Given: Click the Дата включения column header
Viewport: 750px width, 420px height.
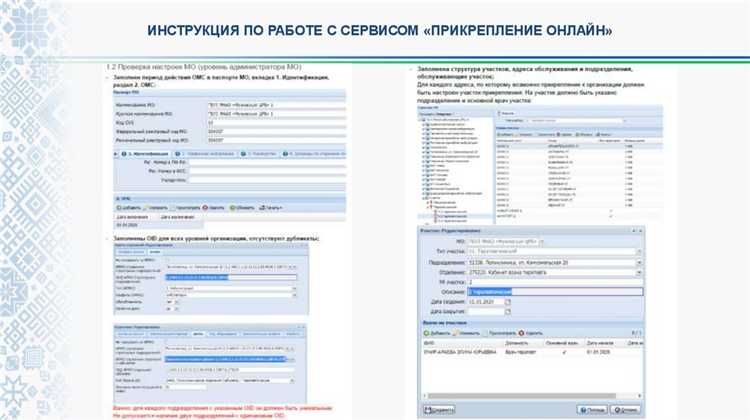Looking at the screenshot, I should tap(132, 217).
